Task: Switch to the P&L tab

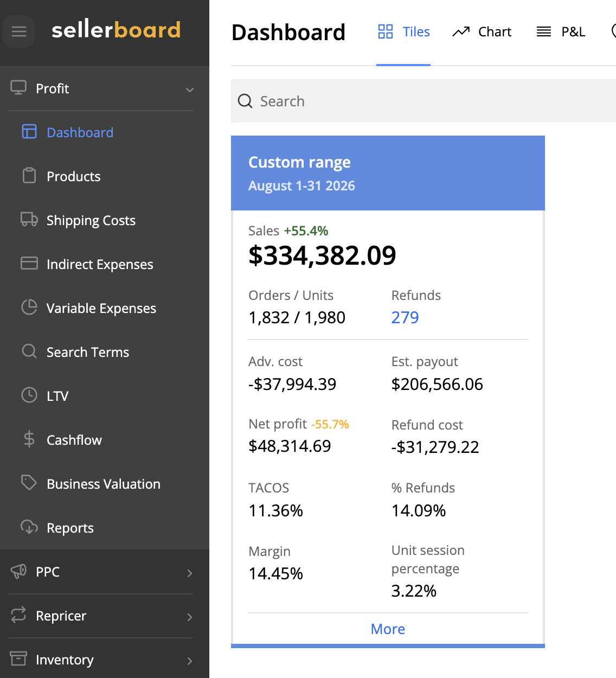Action: click(561, 32)
